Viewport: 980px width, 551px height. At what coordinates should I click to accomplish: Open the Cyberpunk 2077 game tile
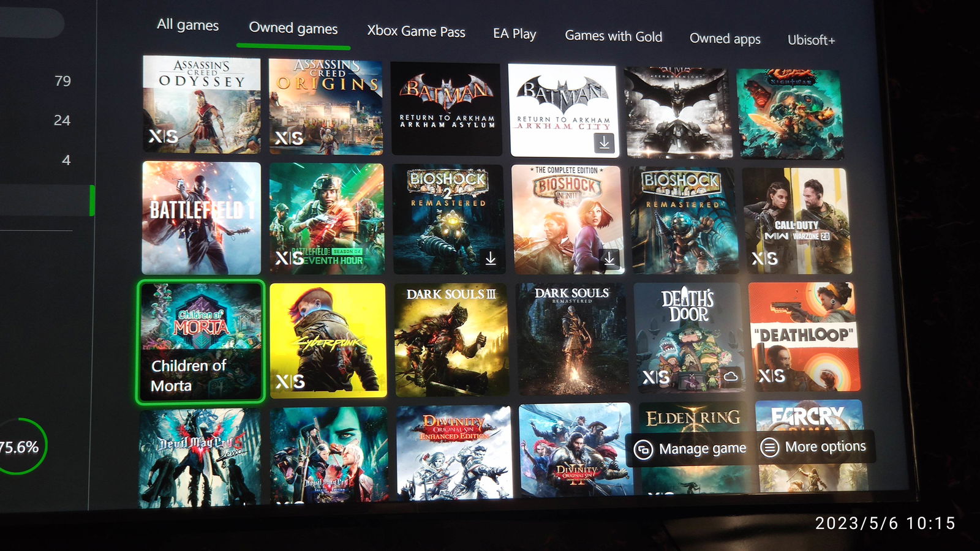328,340
